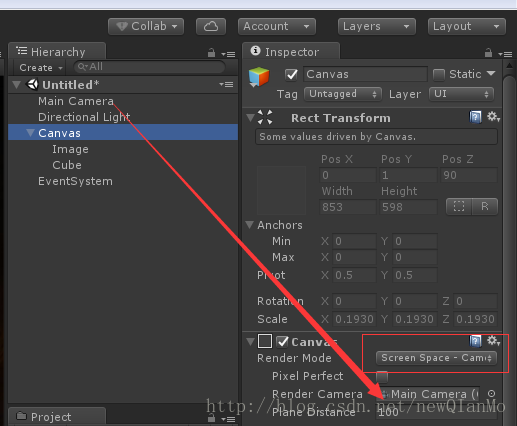Open Hierarchy panel options menu
Screen dimensions: 517x426
click(228, 54)
